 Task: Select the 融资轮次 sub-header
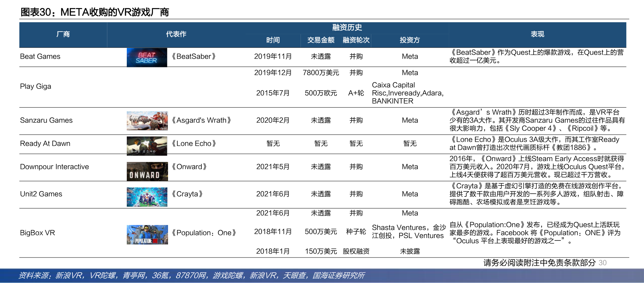click(356, 40)
